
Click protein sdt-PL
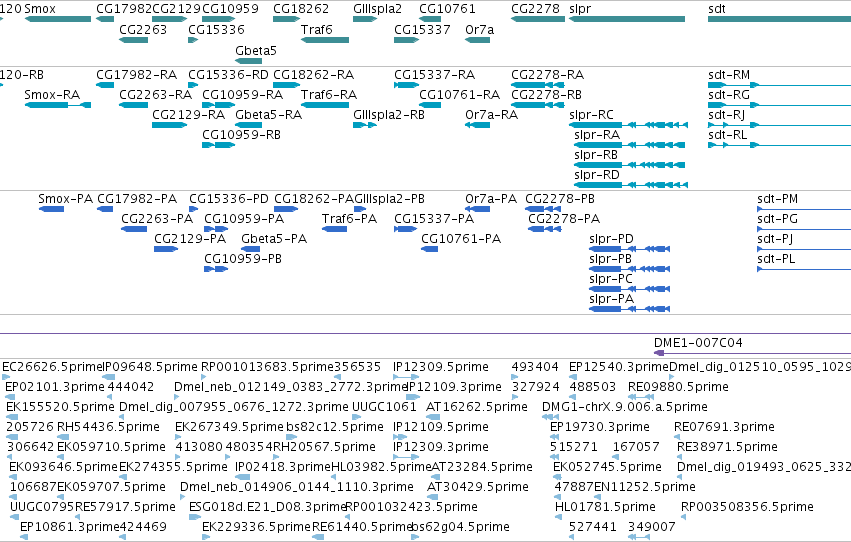(x=804, y=269)
